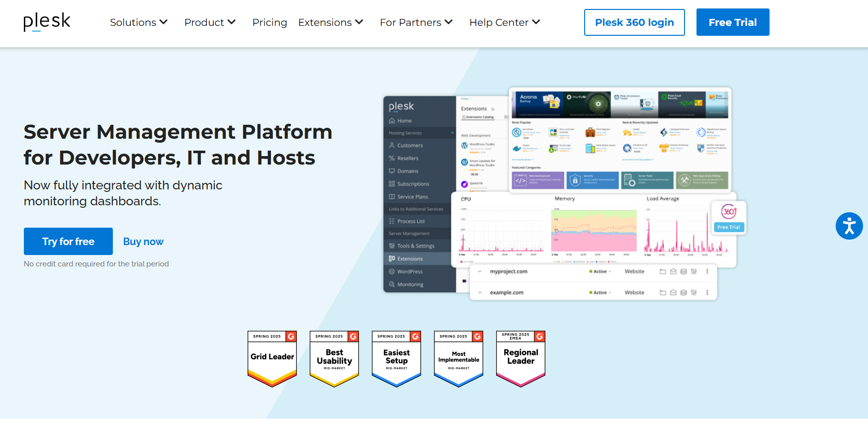Click the Regional Leader EMEA badge
The height and width of the screenshot is (428, 868).
click(521, 358)
